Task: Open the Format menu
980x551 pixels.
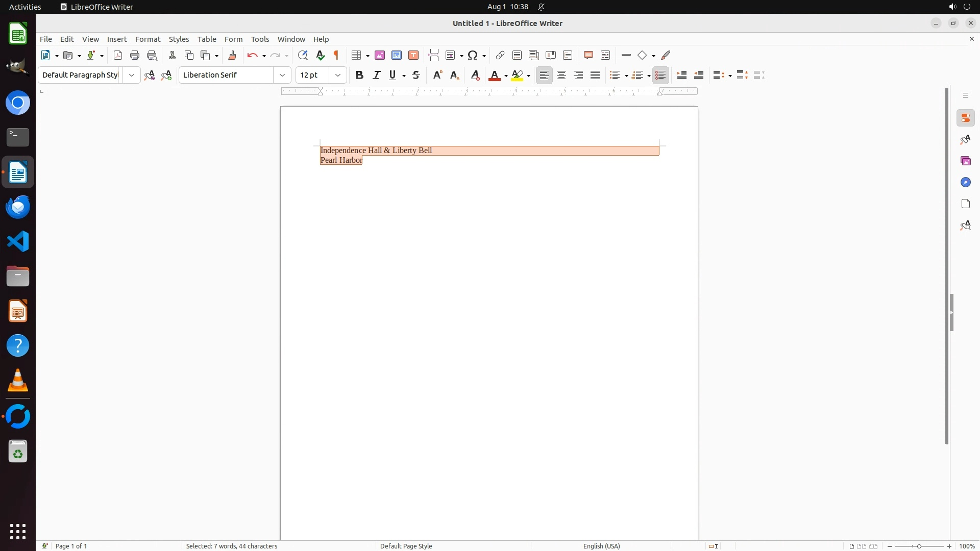Action: tap(148, 39)
